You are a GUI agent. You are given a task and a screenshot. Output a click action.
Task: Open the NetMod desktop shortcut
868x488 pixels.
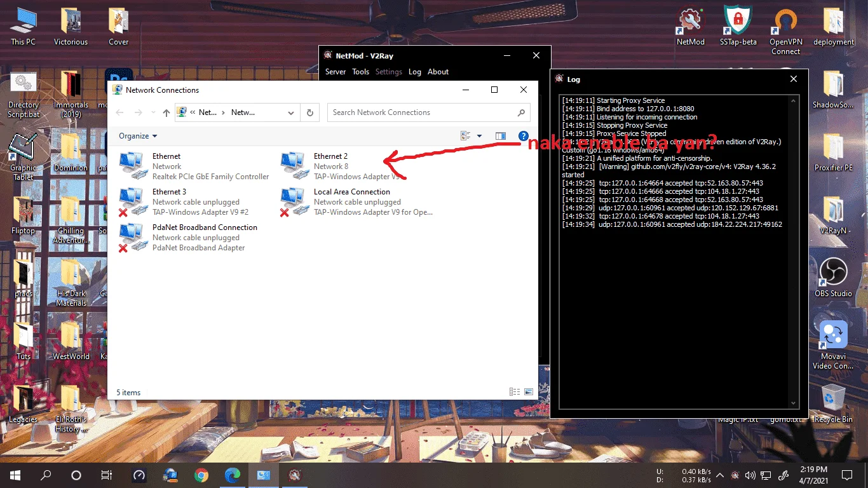point(690,27)
